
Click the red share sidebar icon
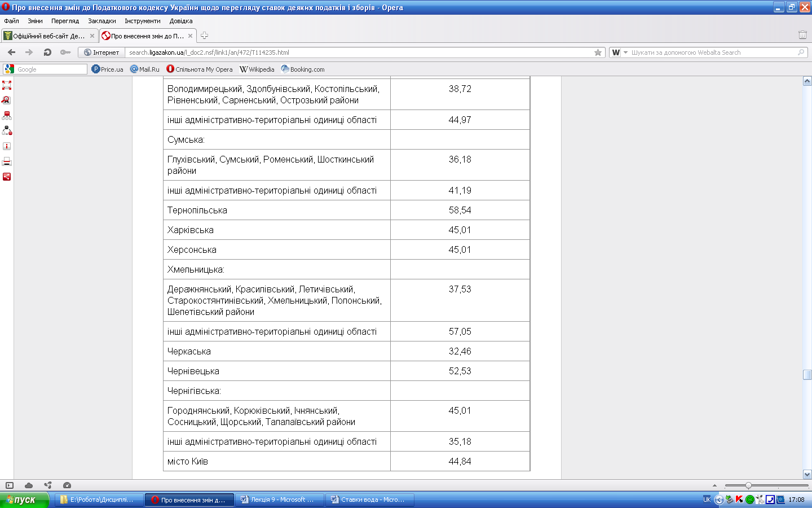[x=7, y=177]
